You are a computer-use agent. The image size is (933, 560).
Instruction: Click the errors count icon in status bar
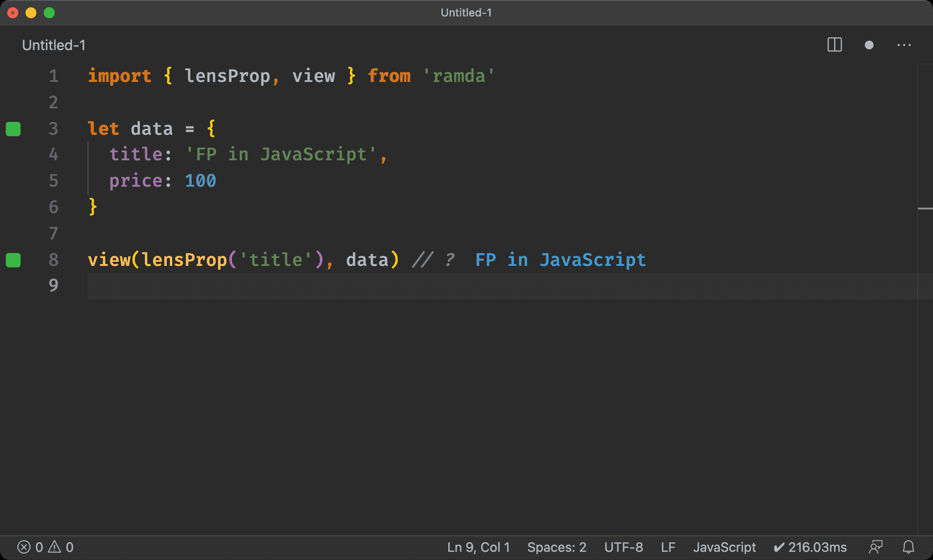(x=24, y=547)
